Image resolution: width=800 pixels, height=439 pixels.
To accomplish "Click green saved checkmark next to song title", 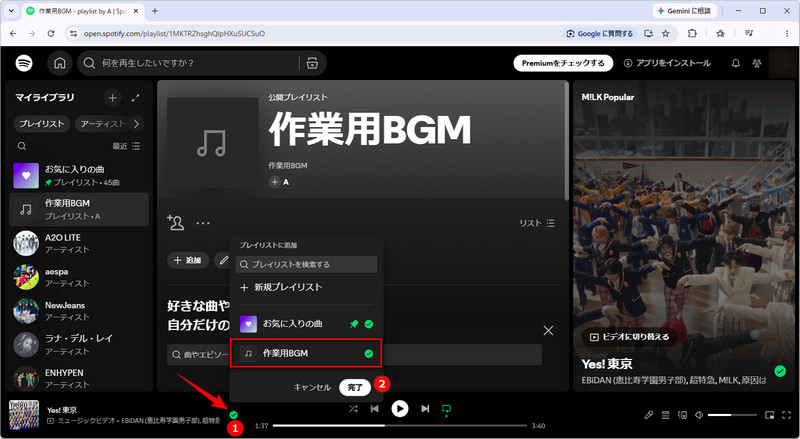I will pyautogui.click(x=233, y=414).
